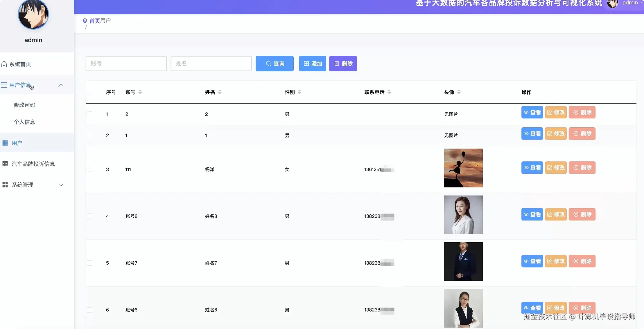Open 修改密码 menu item

tap(24, 105)
